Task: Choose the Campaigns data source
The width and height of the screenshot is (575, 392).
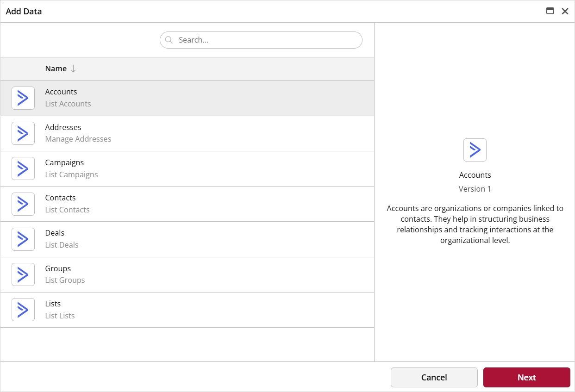Action: (x=187, y=168)
